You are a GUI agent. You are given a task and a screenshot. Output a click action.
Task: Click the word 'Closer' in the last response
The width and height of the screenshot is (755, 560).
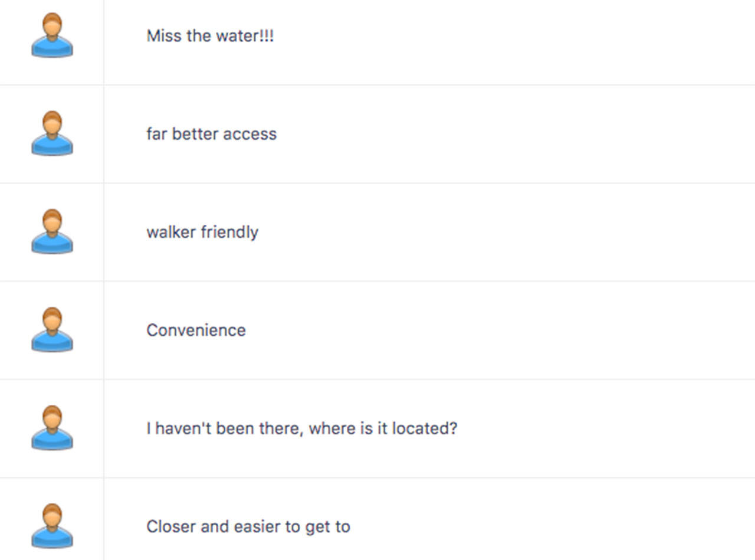(x=171, y=526)
